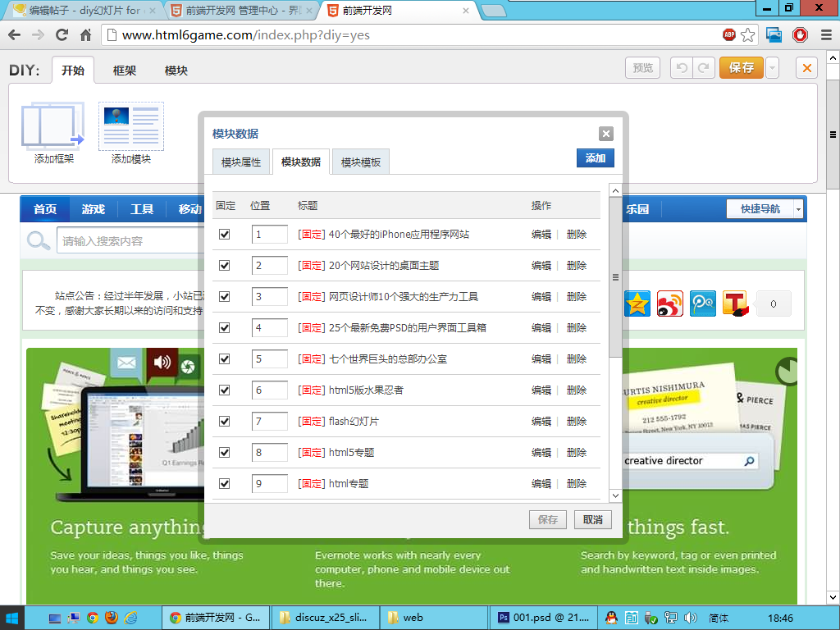Open Windows Start button
The image size is (840, 630).
click(x=11, y=619)
